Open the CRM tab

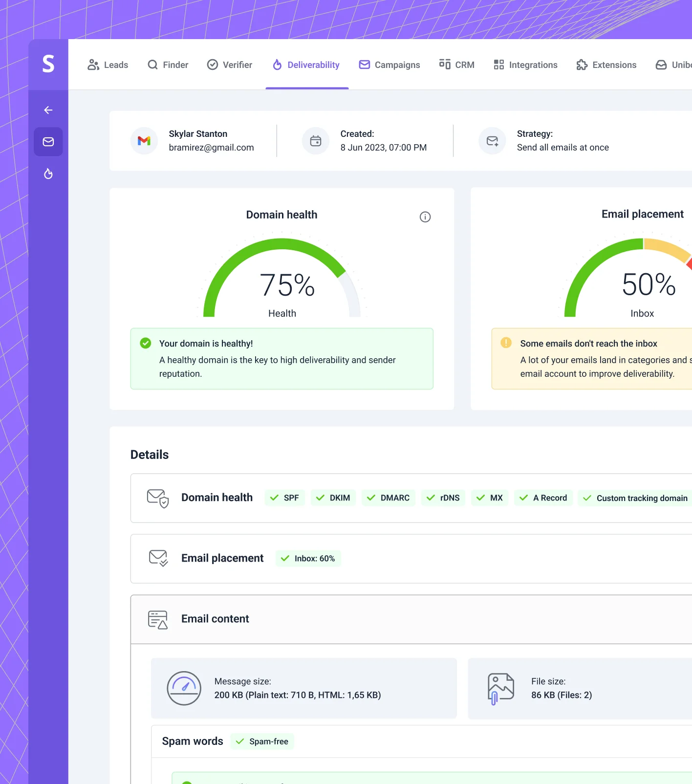(457, 65)
